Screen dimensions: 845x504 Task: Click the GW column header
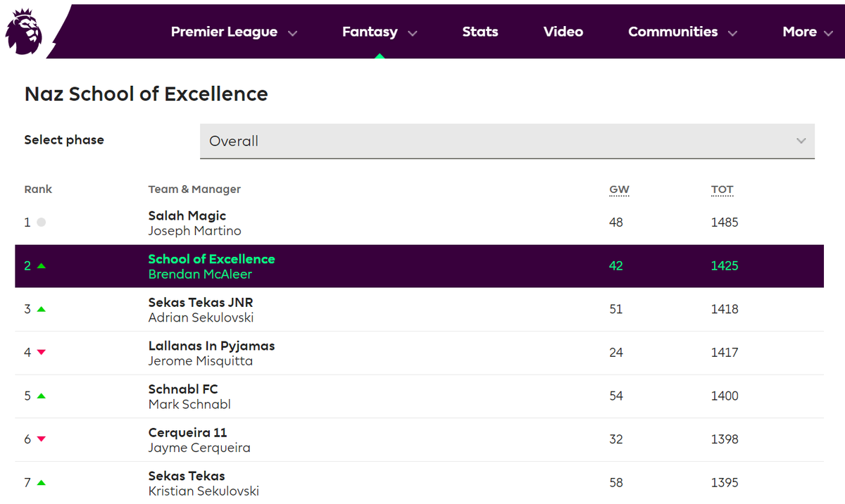point(619,190)
